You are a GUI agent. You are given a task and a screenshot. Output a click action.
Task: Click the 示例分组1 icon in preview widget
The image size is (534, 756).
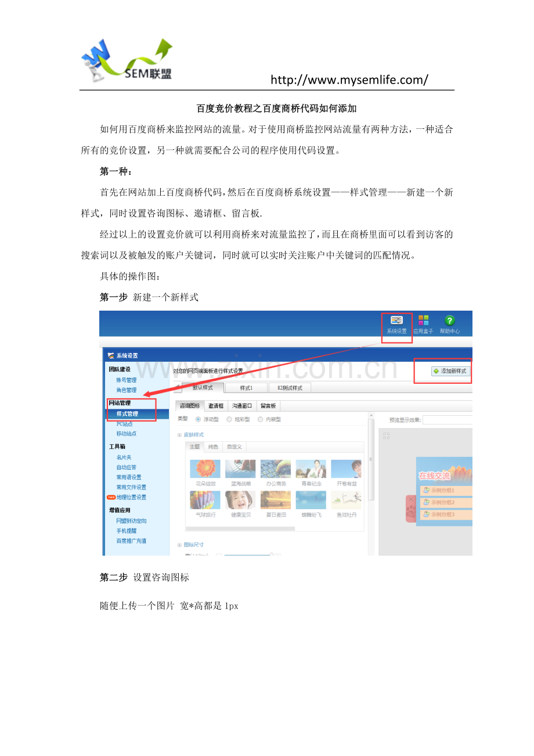click(427, 490)
